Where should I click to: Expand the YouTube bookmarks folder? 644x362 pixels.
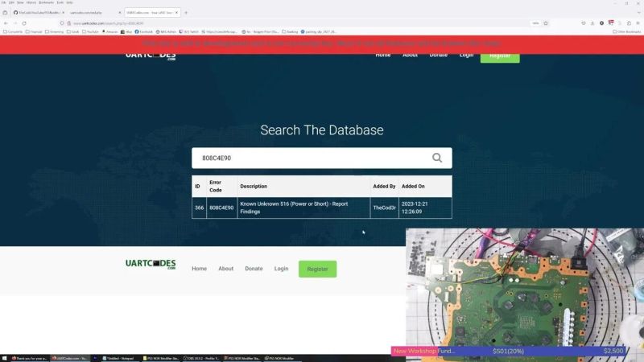[90, 31]
